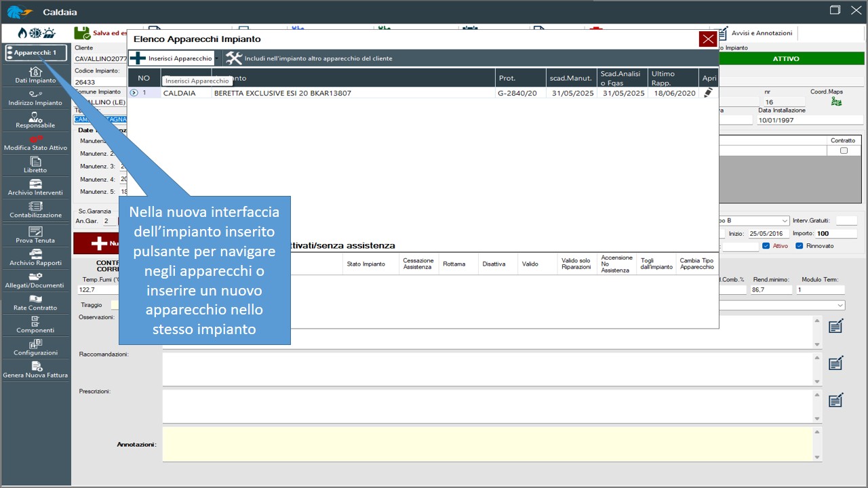Open Prova Tenuta in the sidebar
Viewport: 868px width, 488px height.
35,235
